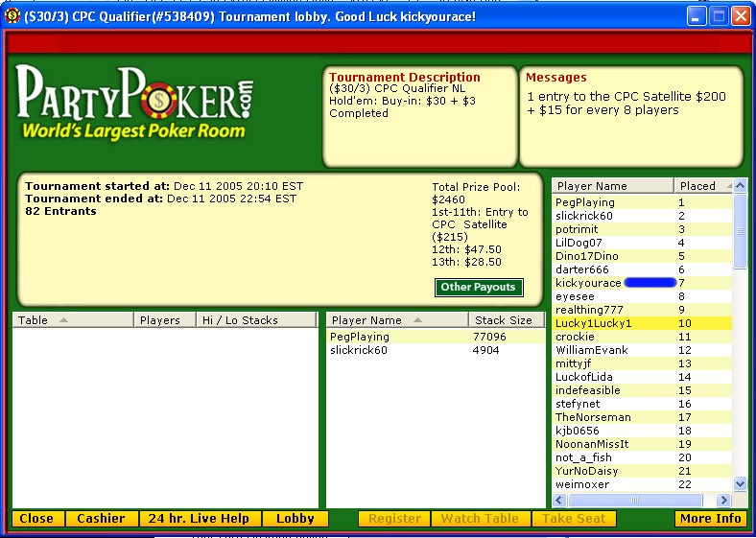Click the Hi / Lo Stacks header
Screen dimensions: 756x538
coord(256,320)
